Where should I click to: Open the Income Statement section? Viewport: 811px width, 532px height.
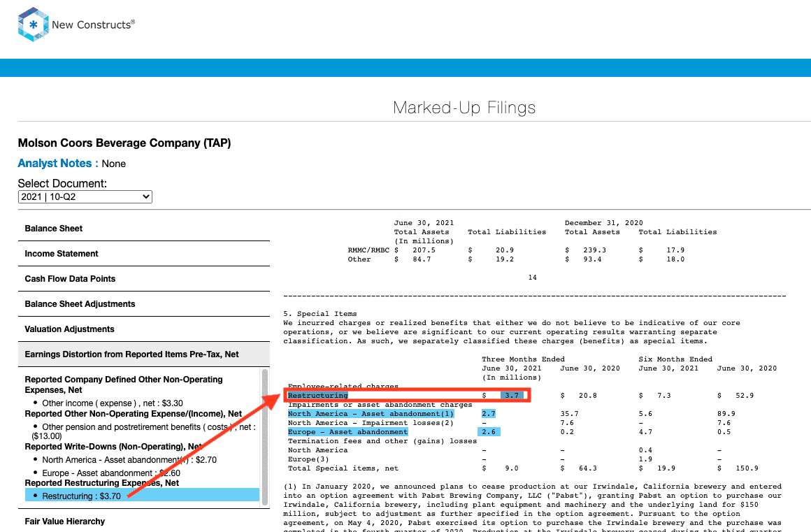pyautogui.click(x=144, y=254)
